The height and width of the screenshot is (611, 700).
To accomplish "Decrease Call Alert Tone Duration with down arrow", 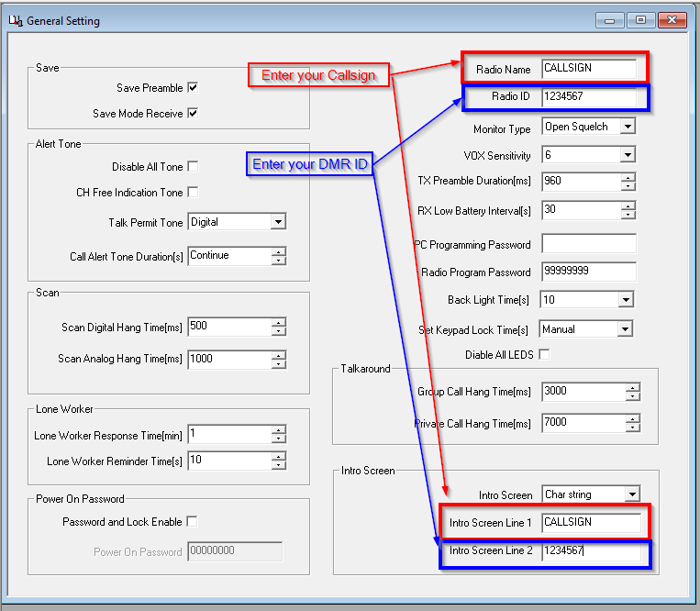I will (x=279, y=261).
